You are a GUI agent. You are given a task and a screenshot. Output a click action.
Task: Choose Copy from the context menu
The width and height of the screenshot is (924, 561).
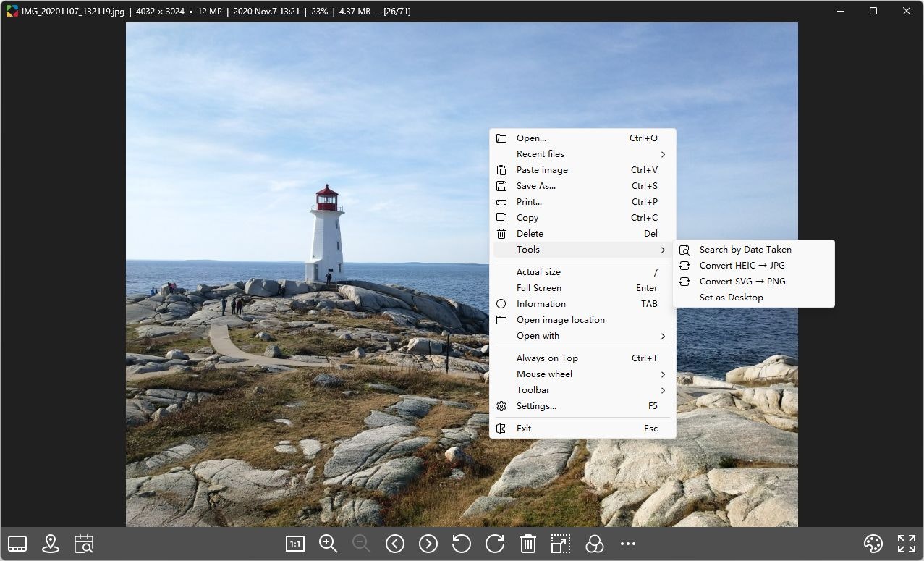[x=582, y=218]
